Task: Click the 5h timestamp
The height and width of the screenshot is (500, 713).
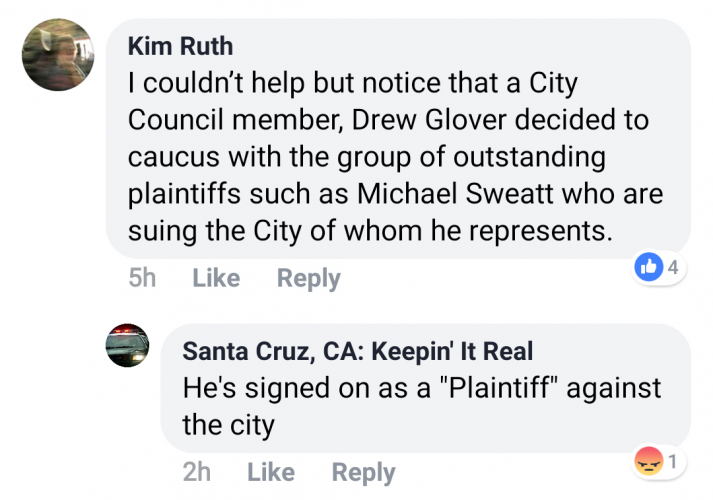Action: [x=143, y=279]
